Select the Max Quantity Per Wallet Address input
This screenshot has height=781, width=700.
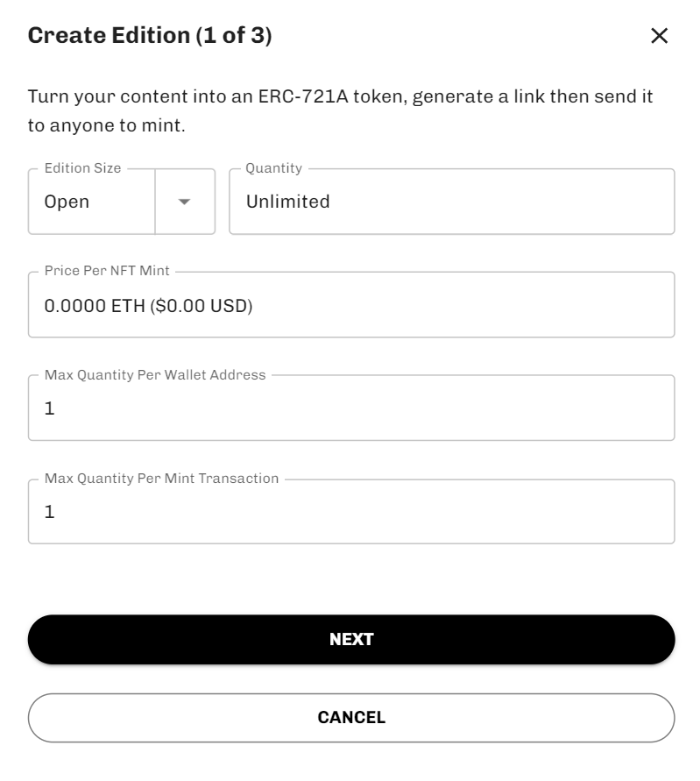[x=350, y=408]
